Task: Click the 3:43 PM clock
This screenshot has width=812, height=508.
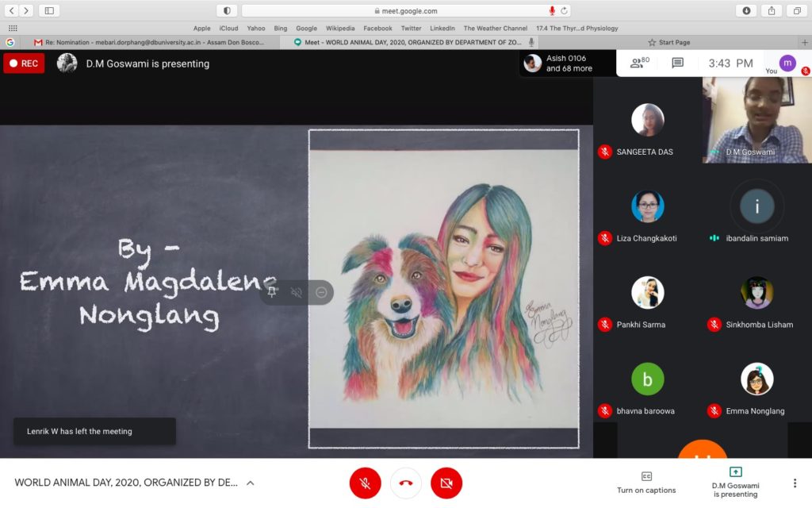Action: click(x=730, y=63)
